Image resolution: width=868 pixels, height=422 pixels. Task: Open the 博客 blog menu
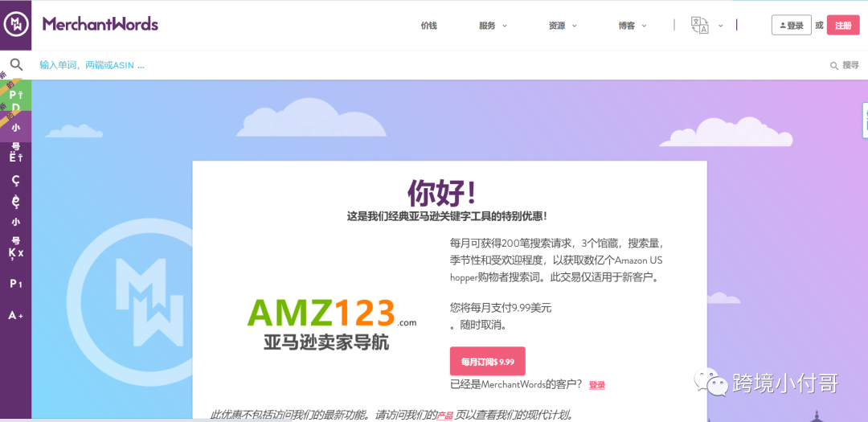click(x=627, y=26)
